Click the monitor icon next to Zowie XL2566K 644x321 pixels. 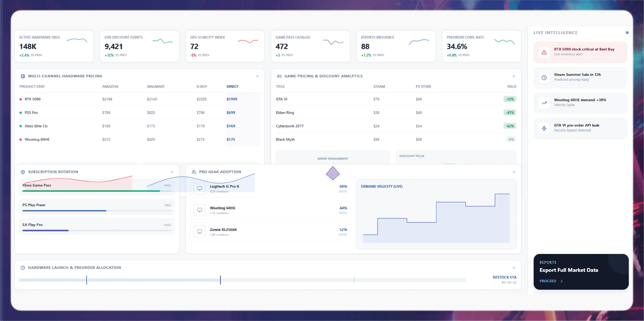pos(199,232)
